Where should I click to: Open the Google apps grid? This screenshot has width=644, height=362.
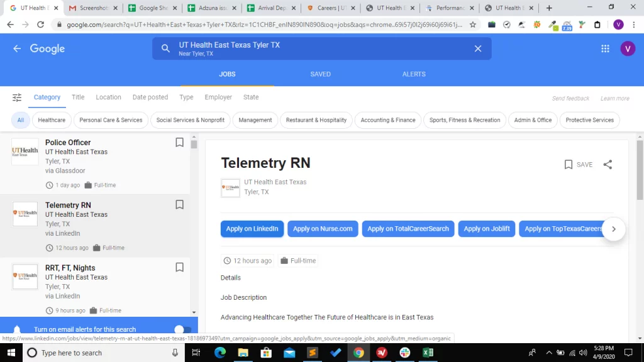pyautogui.click(x=605, y=48)
